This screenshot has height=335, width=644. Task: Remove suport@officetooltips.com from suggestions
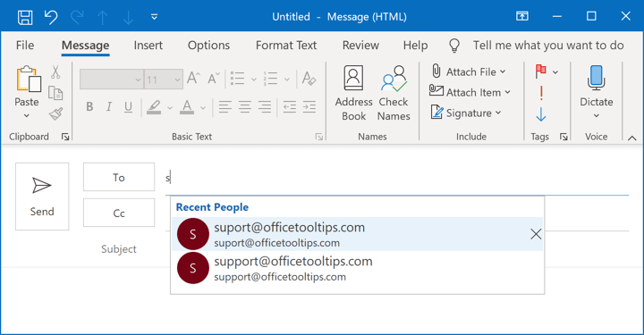(x=536, y=234)
